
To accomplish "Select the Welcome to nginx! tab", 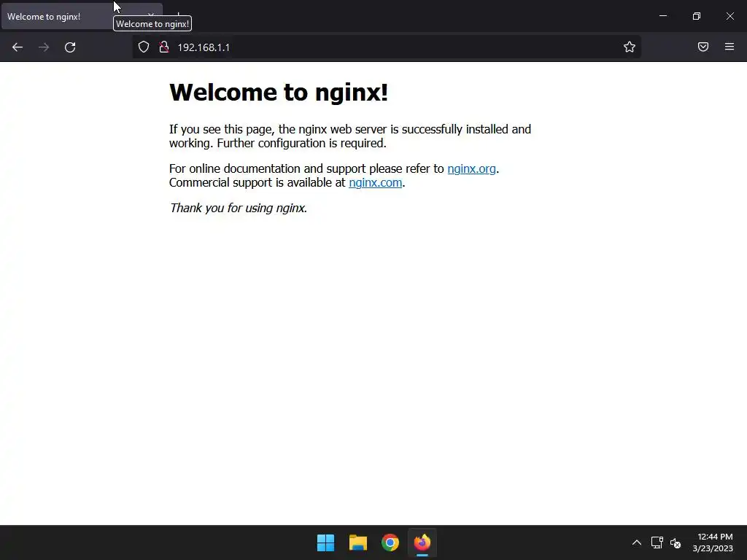I will pyautogui.click(x=82, y=17).
